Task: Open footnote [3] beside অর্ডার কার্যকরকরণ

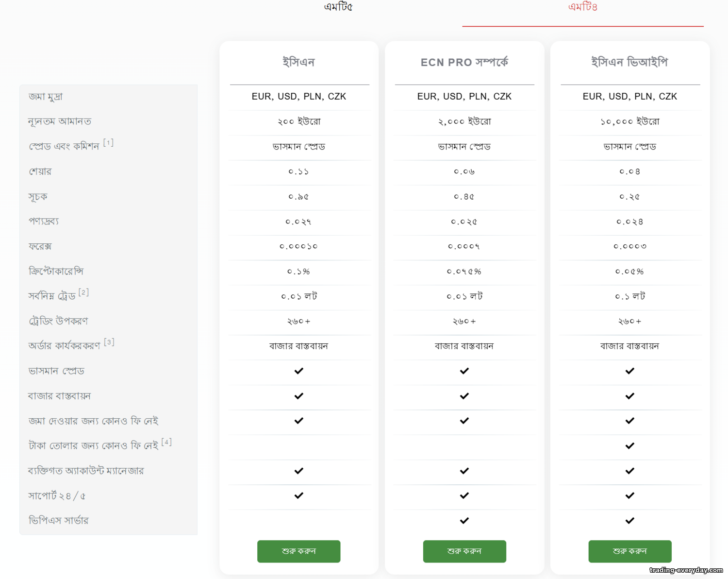Action: (x=109, y=342)
